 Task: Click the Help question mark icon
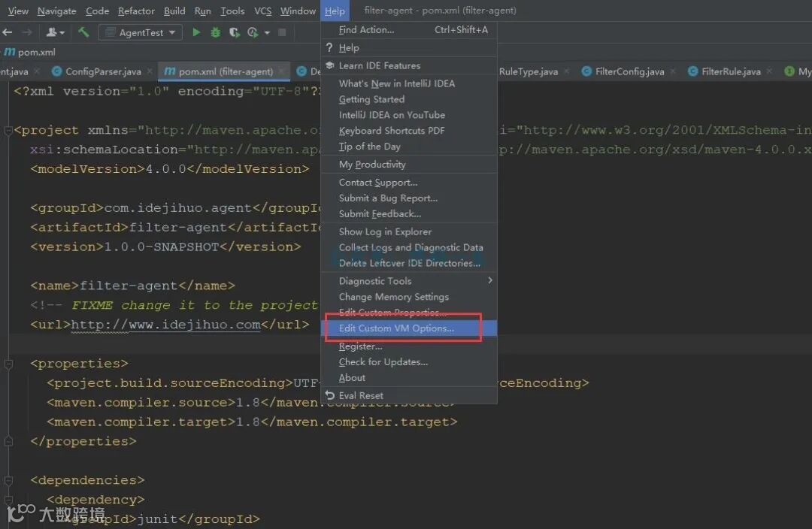click(x=329, y=47)
